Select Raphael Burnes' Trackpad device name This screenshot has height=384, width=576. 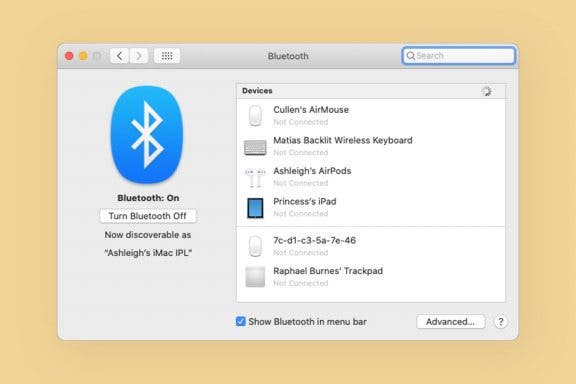[328, 271]
